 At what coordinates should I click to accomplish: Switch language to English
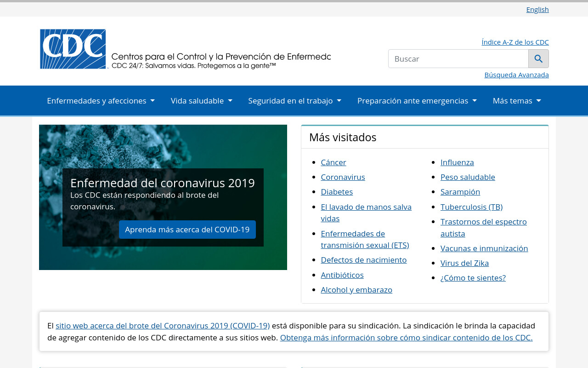[537, 9]
